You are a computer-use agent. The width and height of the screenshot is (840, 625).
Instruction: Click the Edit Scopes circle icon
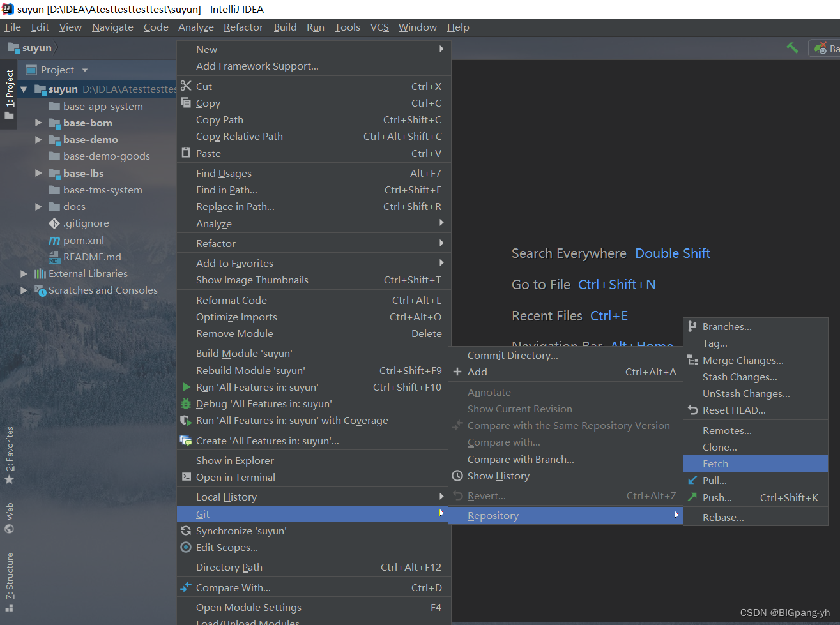pyautogui.click(x=186, y=547)
